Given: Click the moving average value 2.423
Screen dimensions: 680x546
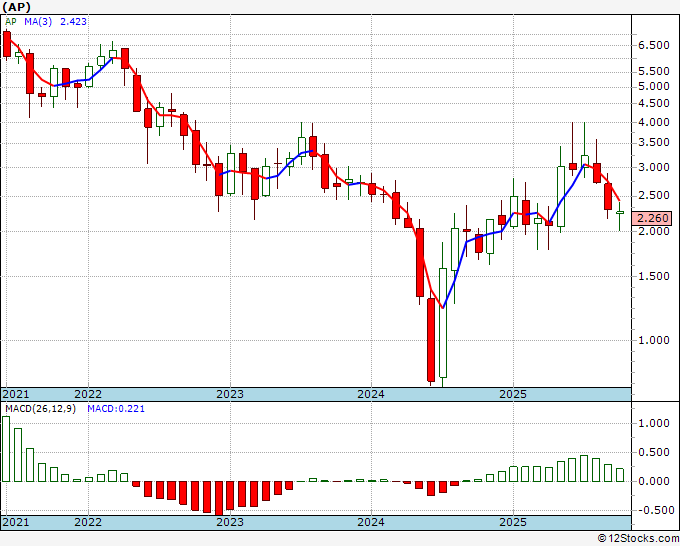Looking at the screenshot, I should pos(73,22).
